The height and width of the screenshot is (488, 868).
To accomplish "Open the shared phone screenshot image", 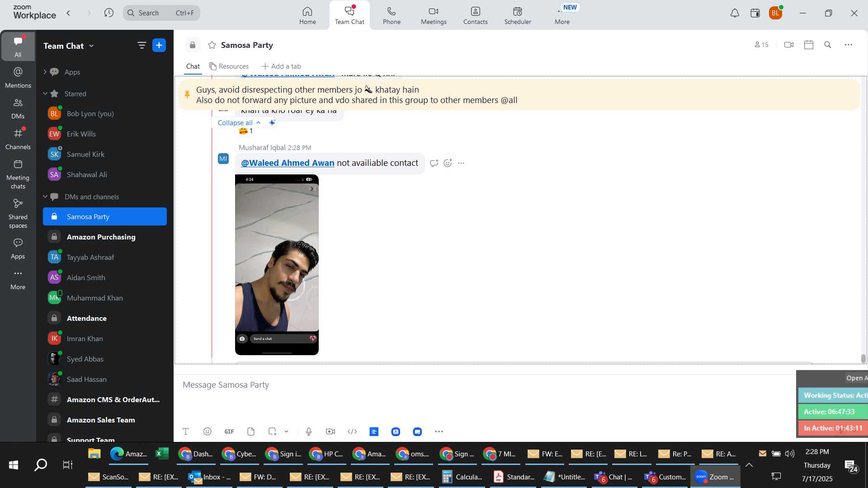I will point(277,265).
